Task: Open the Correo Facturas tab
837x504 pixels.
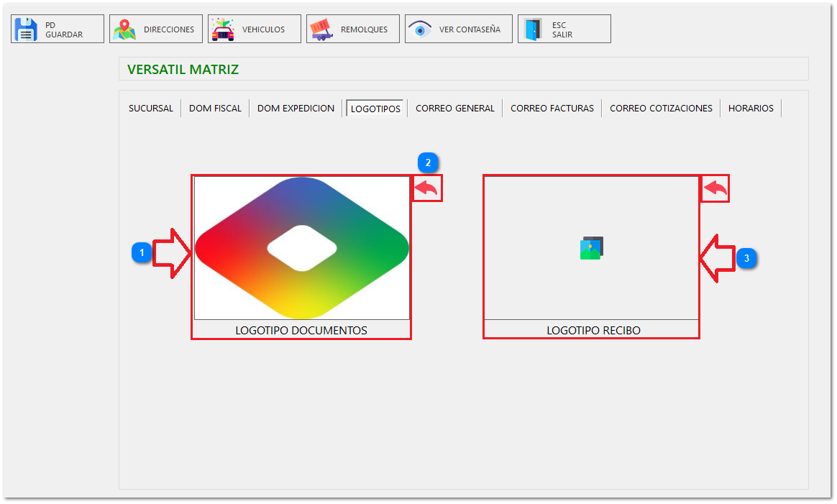Action: click(x=552, y=109)
